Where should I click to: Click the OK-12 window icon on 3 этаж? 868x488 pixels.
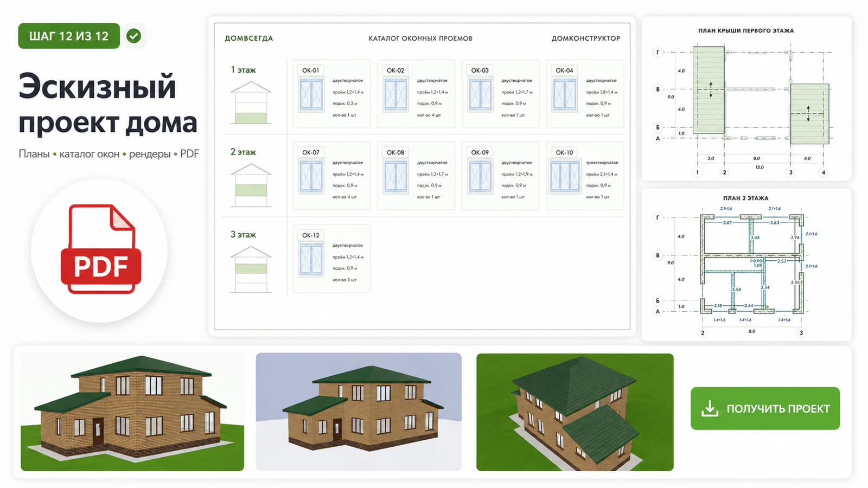[311, 259]
